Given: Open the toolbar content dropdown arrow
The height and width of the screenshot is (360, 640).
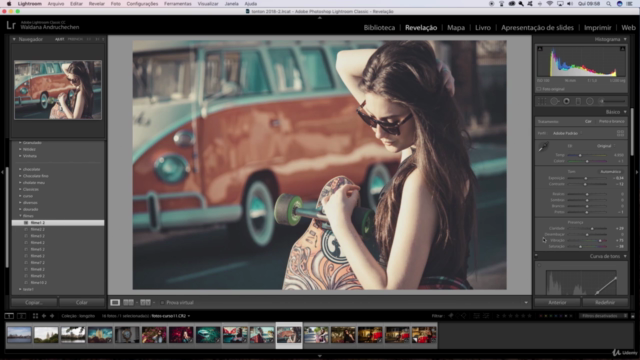Looking at the screenshot, I should [526, 302].
